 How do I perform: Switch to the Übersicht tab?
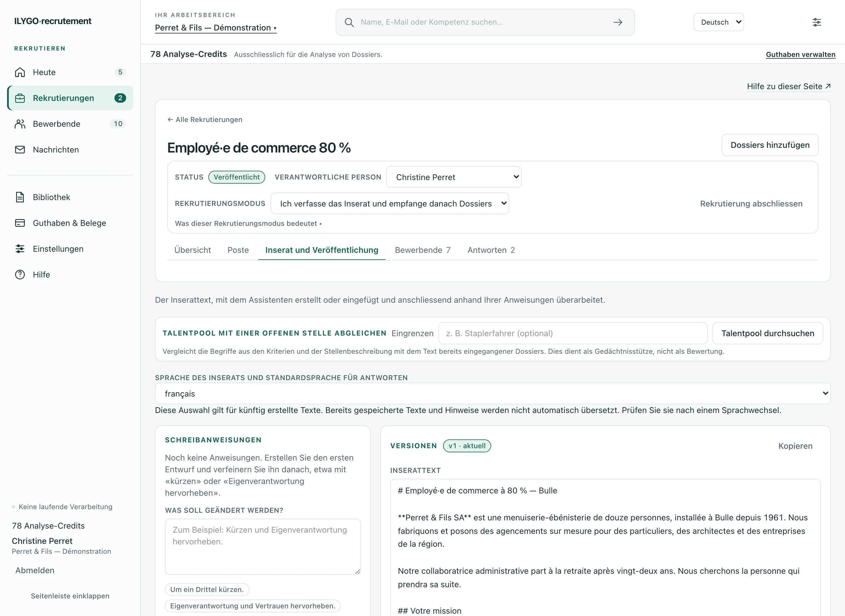[192, 250]
